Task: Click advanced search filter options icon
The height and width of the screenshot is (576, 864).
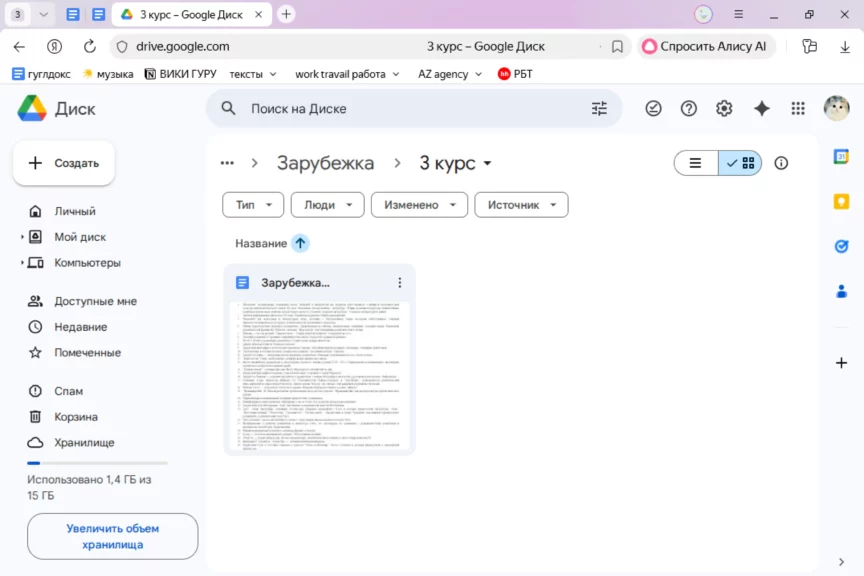Action: 599,109
